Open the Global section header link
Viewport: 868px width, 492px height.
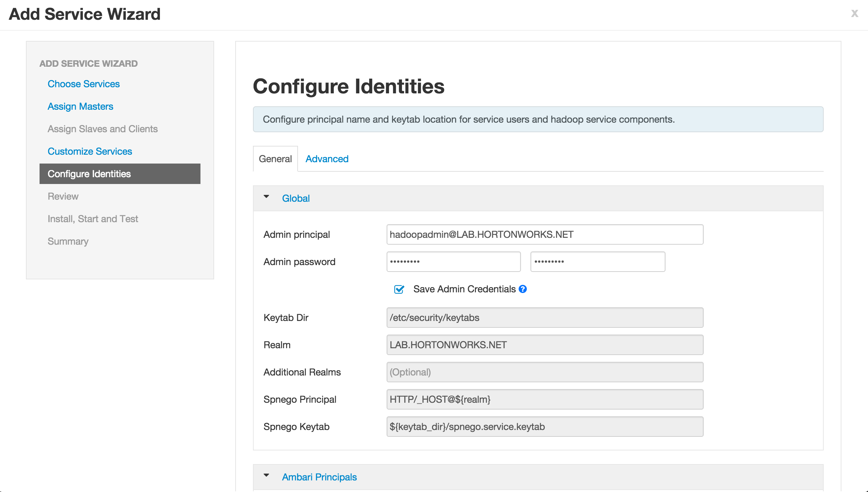click(x=296, y=198)
